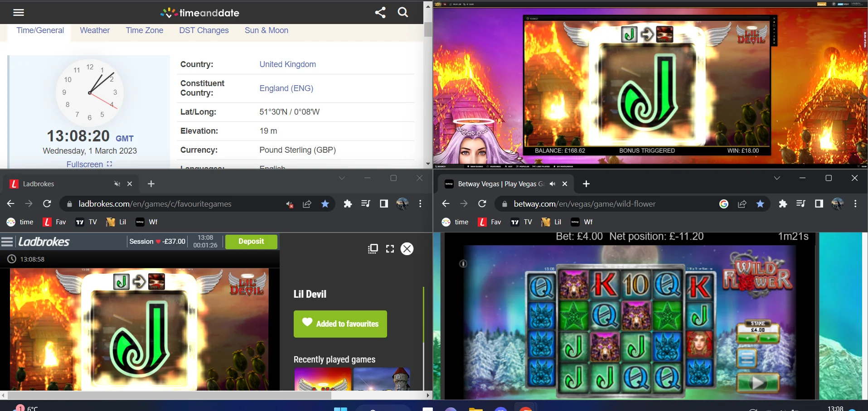
Task: Reload the Ladbrokes page
Action: [x=47, y=204]
